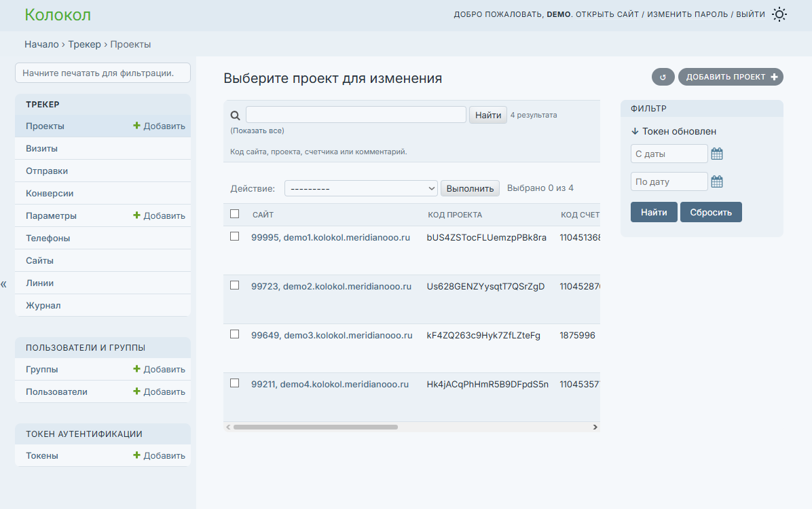Toggle the light/dark theme sun icon
Viewport: 812px width, 509px height.
click(x=779, y=14)
